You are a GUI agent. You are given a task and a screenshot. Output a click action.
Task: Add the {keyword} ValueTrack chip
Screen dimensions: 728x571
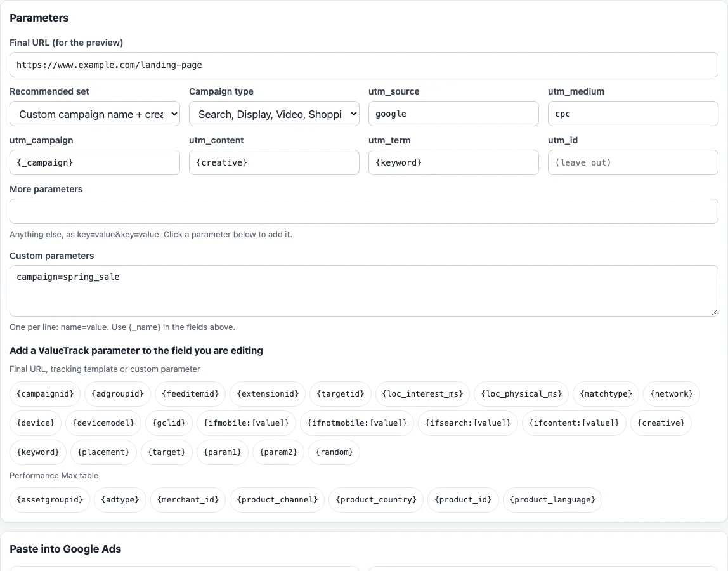click(x=38, y=452)
